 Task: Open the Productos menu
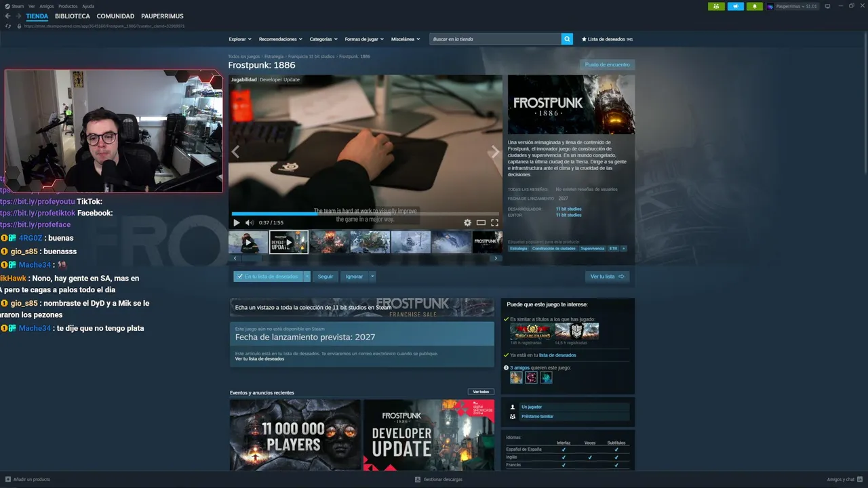coord(68,6)
